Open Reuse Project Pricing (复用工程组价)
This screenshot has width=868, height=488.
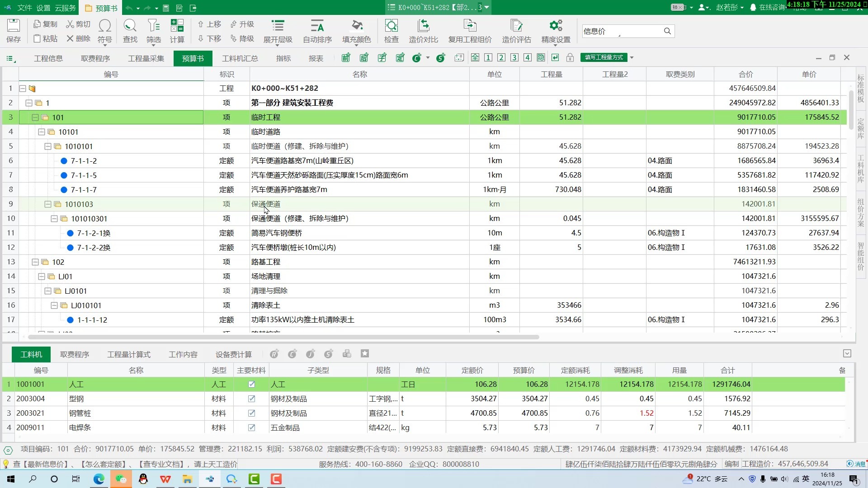click(470, 31)
